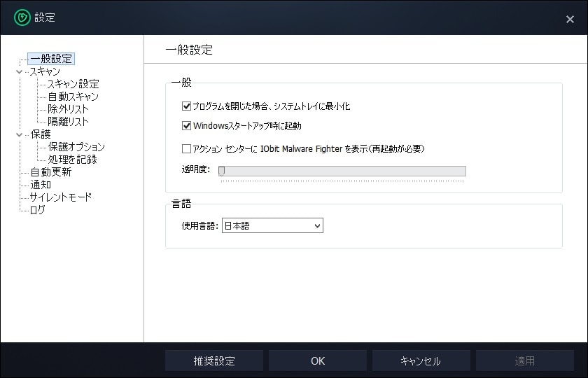Click the 透明度 label

pyautogui.click(x=196, y=169)
